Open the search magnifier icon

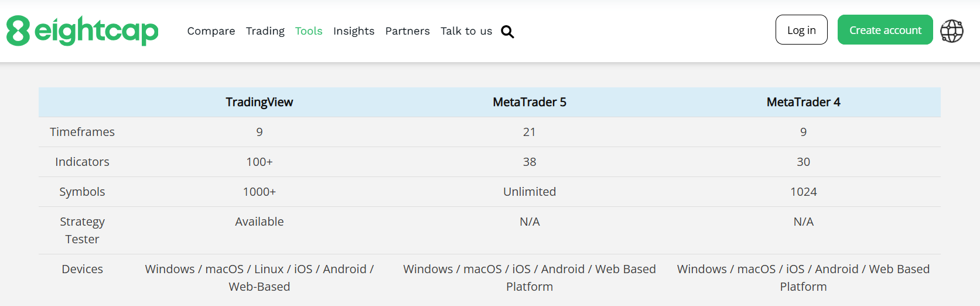pyautogui.click(x=507, y=32)
